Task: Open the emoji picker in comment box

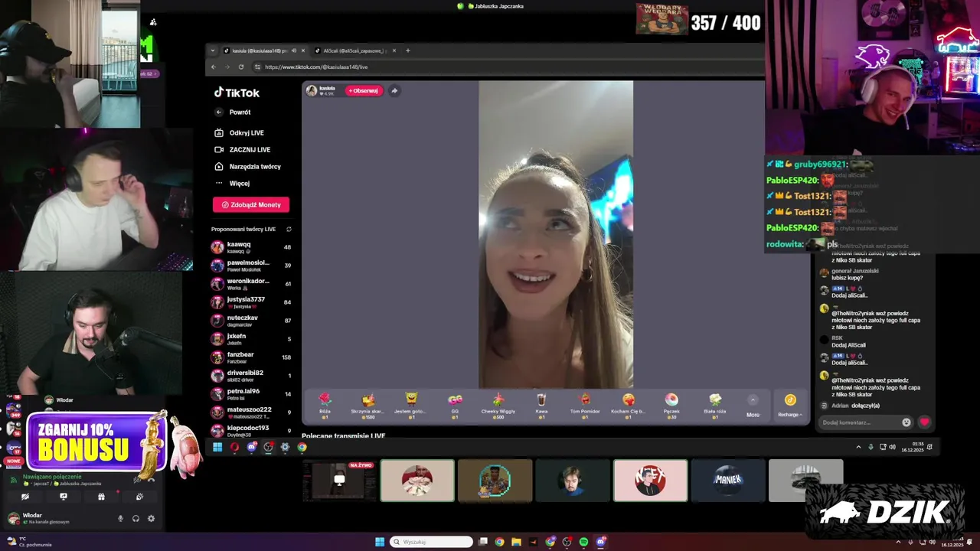Action: click(906, 422)
